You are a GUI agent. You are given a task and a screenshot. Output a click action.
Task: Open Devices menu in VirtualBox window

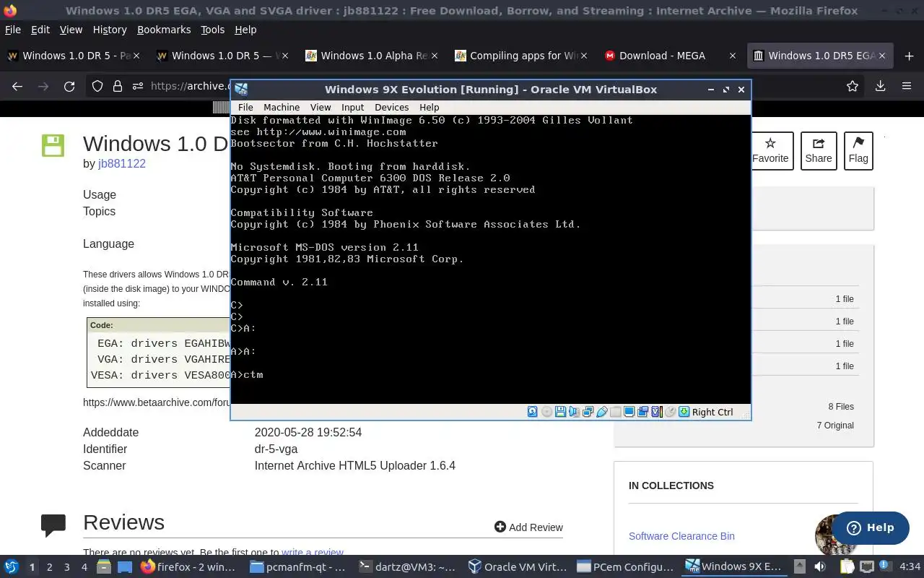[392, 107]
